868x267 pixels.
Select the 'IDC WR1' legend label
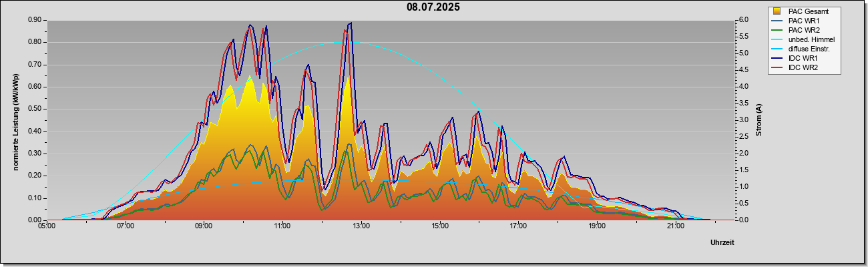[803, 58]
